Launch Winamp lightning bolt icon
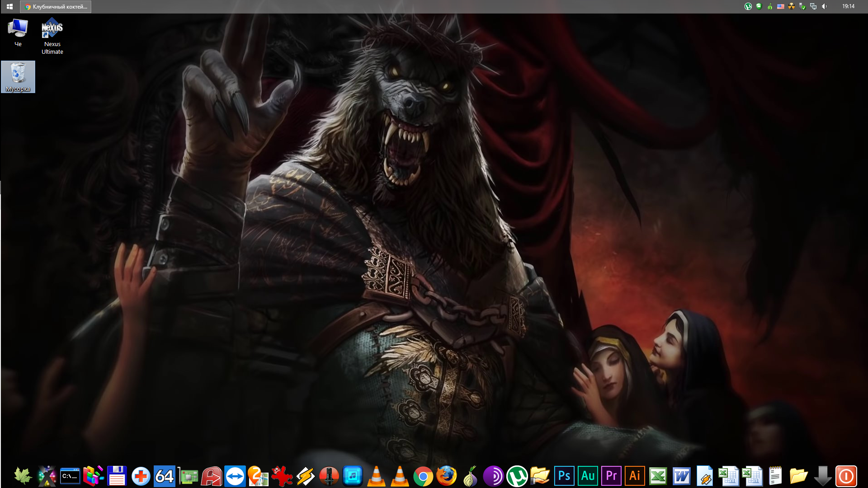 (305, 476)
